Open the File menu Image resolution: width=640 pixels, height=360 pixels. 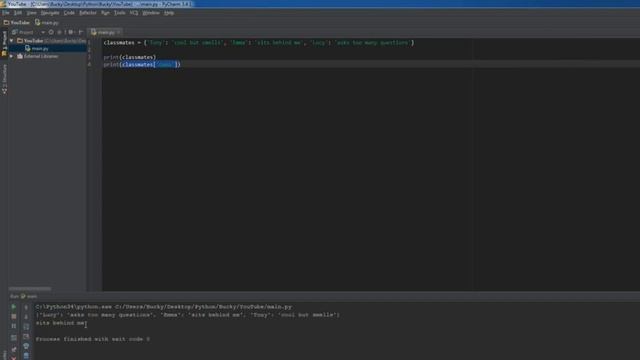6,13
